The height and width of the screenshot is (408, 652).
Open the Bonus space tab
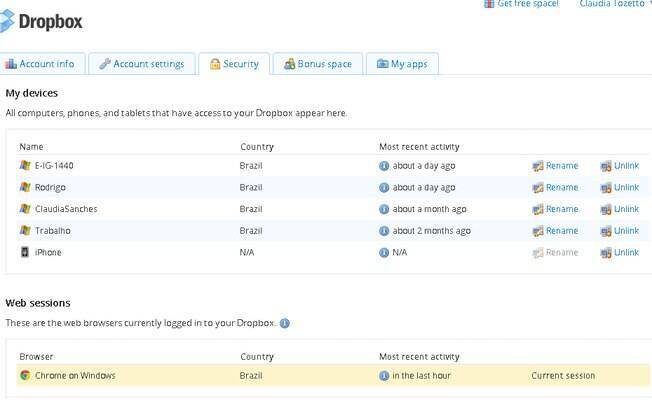click(318, 64)
